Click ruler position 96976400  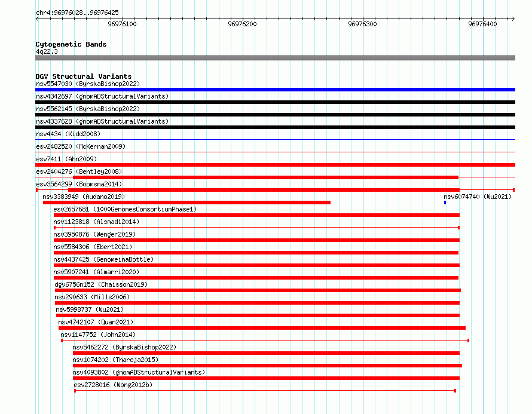pos(482,24)
